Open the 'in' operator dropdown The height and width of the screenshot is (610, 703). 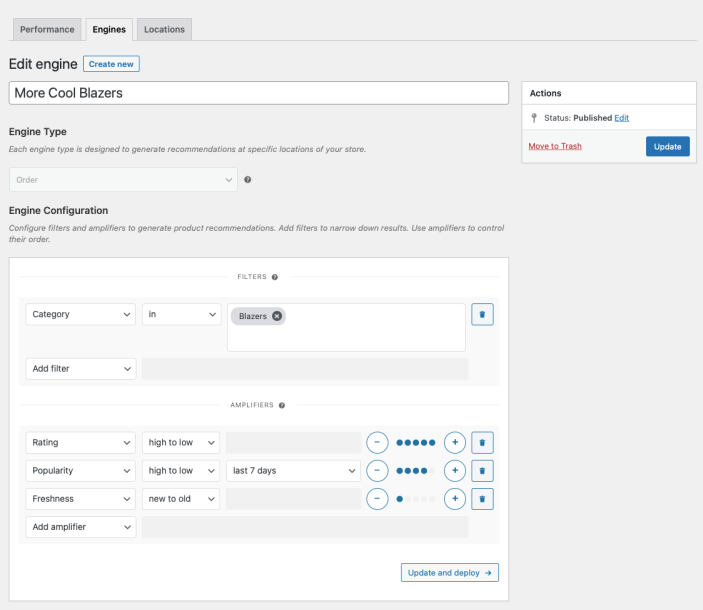click(x=181, y=314)
